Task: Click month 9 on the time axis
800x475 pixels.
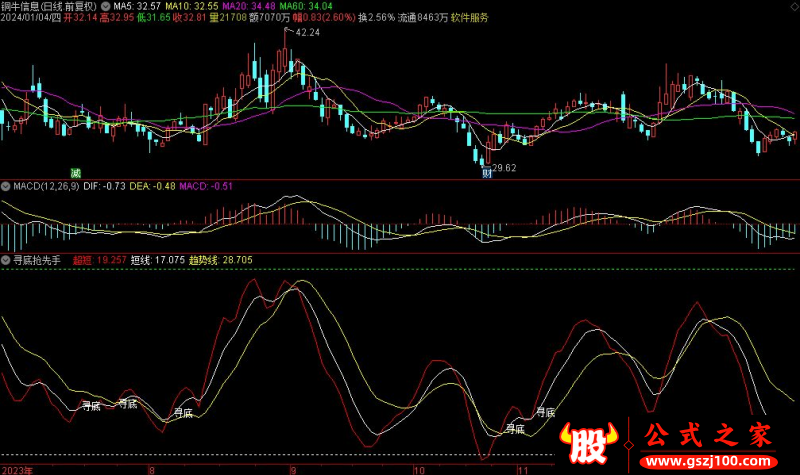Action: 293,470
